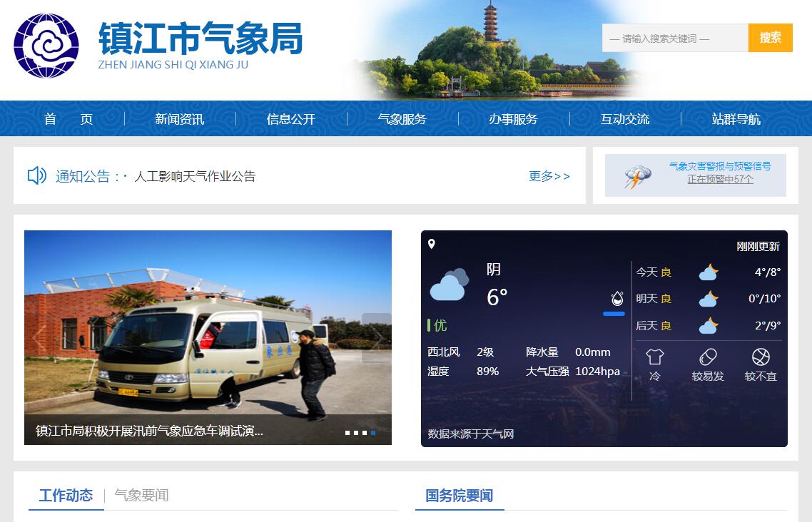Click the search keyword input field
812x522 pixels.
[674, 39]
